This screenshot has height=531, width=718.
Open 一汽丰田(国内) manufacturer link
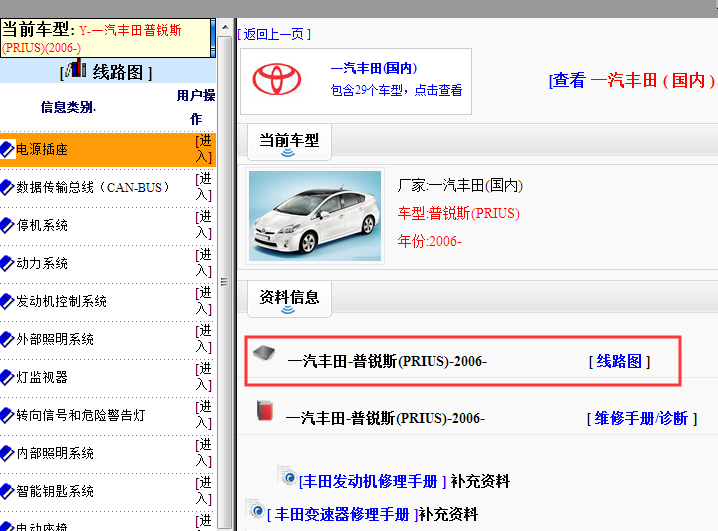374,68
